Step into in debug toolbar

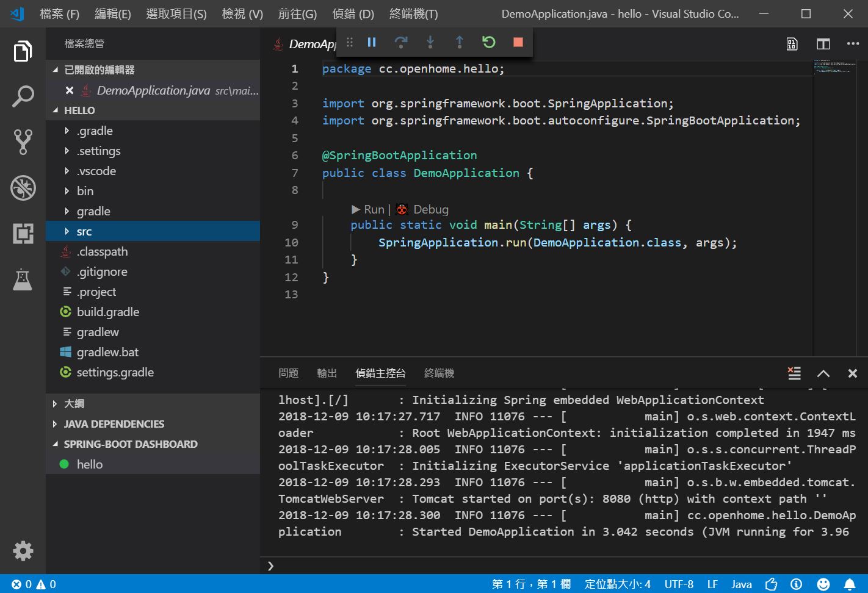click(430, 42)
